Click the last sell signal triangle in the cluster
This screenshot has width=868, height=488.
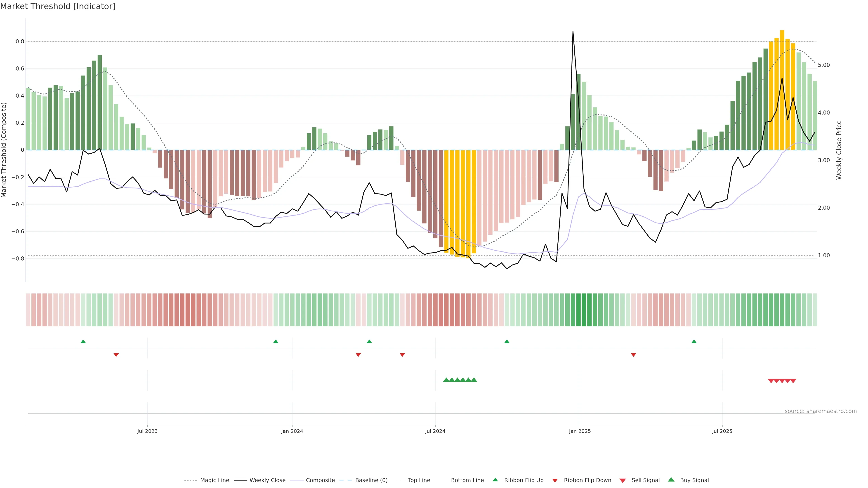click(x=793, y=381)
